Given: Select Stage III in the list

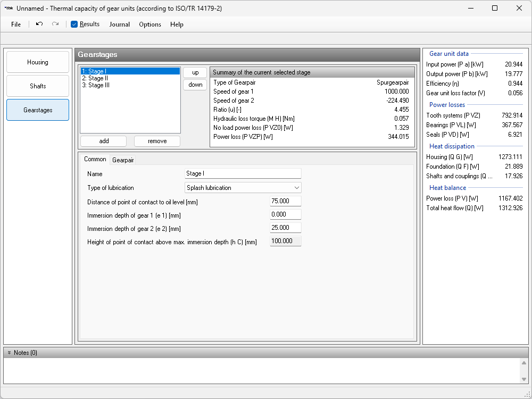Looking at the screenshot, I should click(96, 85).
